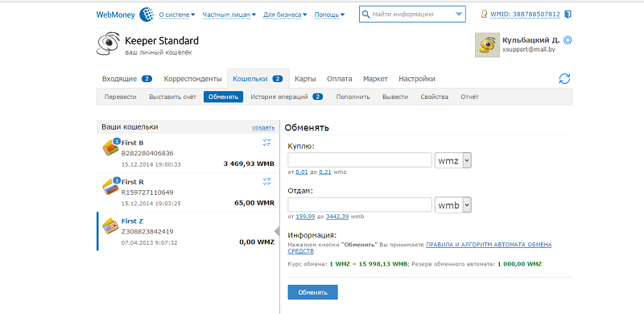Click the 0,00 WMZ balance
The width and height of the screenshot is (644, 314).
click(256, 242)
